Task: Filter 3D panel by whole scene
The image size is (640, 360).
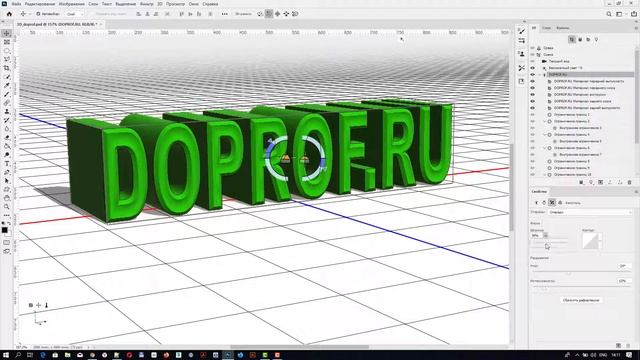Action: [572, 40]
